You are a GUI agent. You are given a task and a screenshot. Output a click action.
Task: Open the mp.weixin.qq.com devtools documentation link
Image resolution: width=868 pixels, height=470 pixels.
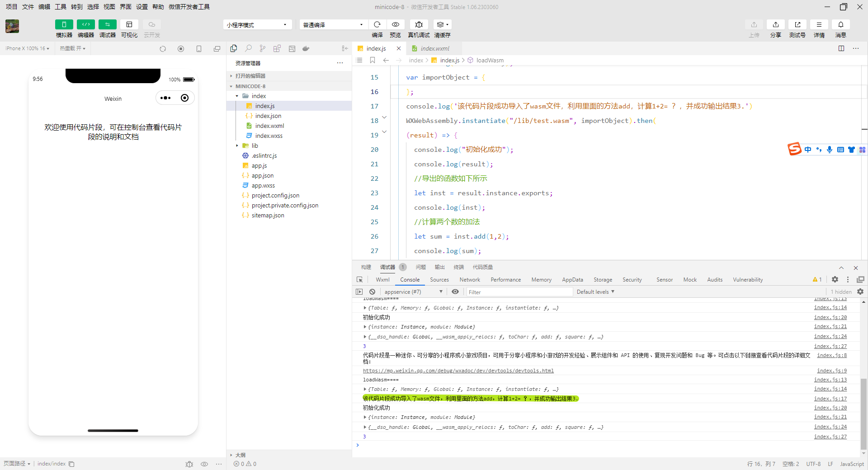(x=458, y=371)
